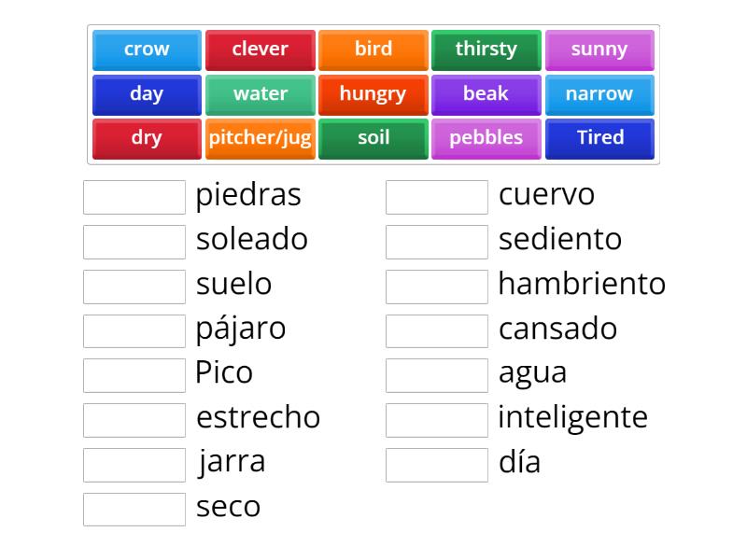This screenshot has width=747, height=560.
Task: Select the word tile 'narrow'
Action: point(600,93)
